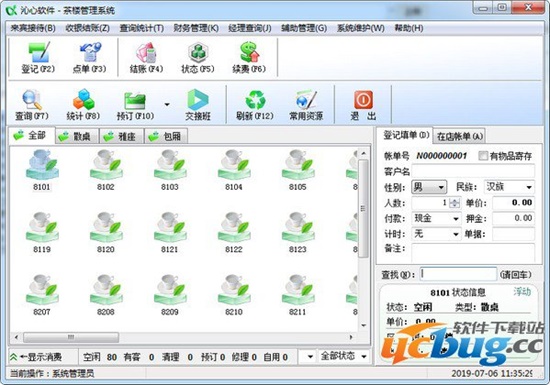550x385 pixels.
Task: Select table 8101
Action: (x=42, y=170)
